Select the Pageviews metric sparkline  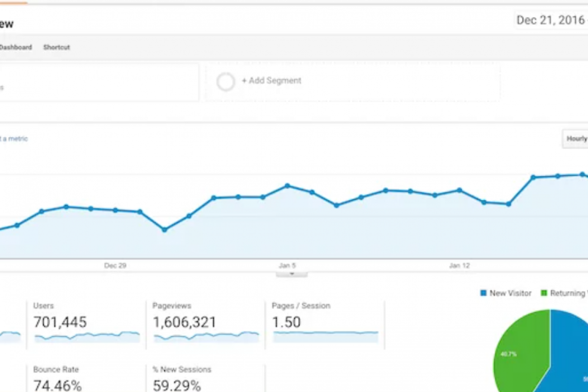(206, 337)
